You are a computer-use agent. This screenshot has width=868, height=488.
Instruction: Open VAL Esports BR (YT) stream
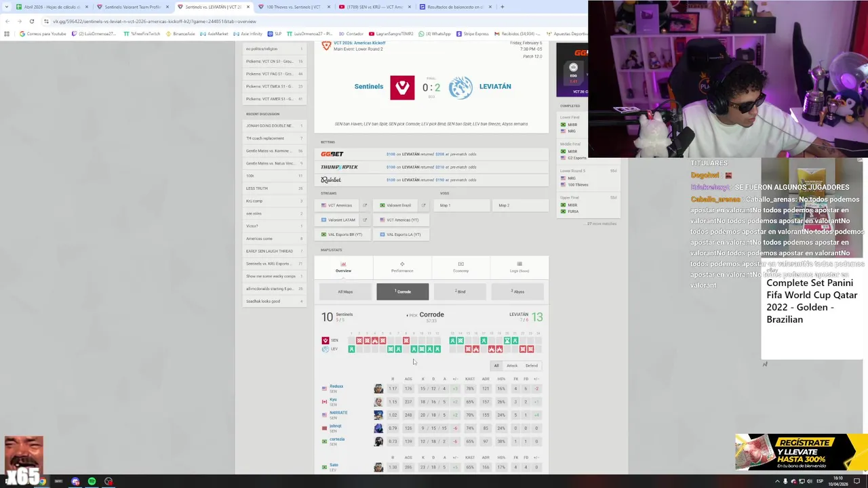click(344, 235)
